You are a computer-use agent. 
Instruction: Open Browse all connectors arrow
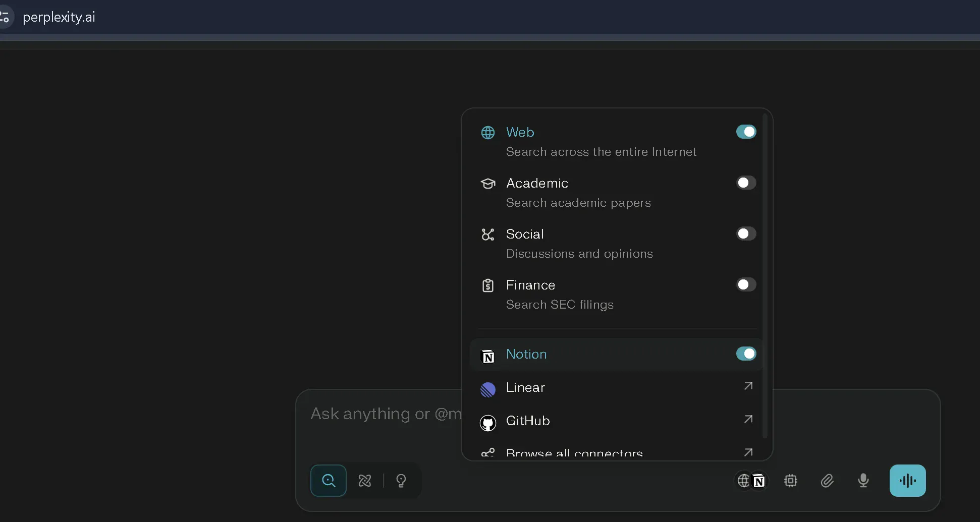coord(748,452)
